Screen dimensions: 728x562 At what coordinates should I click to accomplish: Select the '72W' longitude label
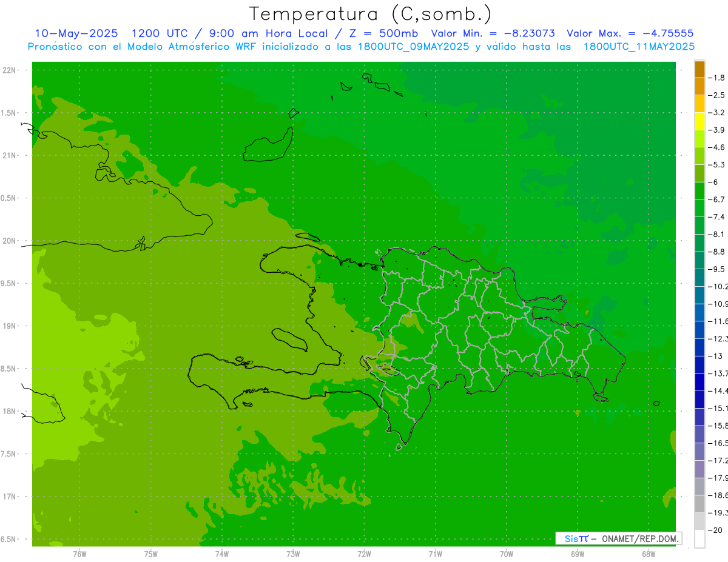coord(364,554)
